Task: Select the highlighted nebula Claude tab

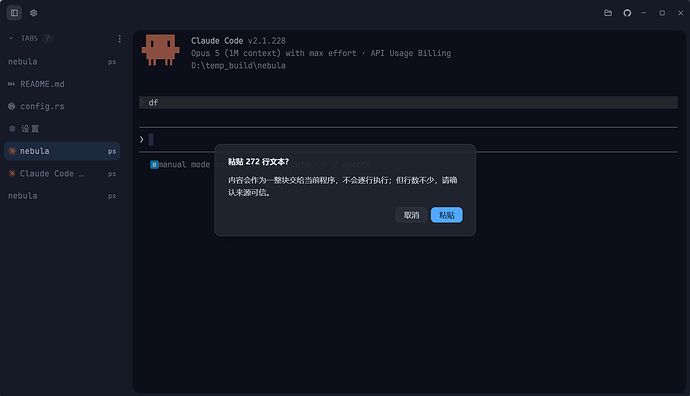Action: click(x=62, y=151)
